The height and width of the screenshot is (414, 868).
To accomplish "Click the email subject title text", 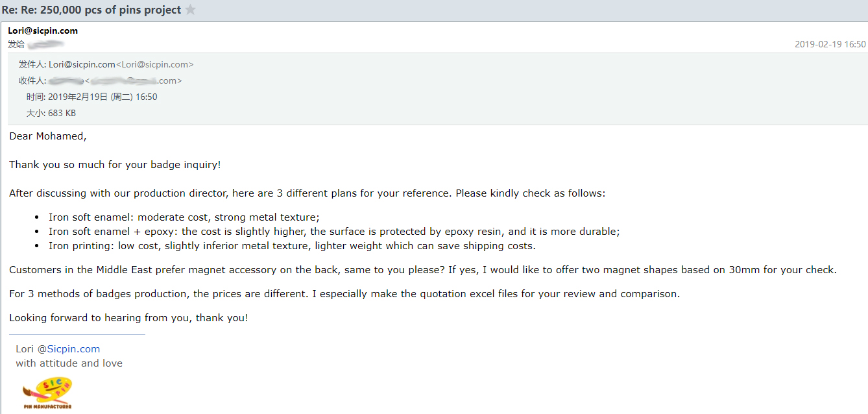I will 91,10.
